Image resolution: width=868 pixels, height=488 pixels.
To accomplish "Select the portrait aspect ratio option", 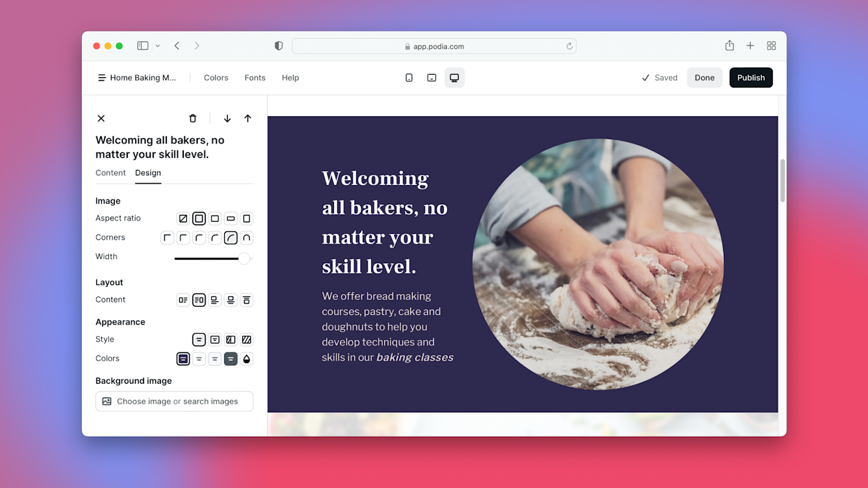I will [x=246, y=219].
